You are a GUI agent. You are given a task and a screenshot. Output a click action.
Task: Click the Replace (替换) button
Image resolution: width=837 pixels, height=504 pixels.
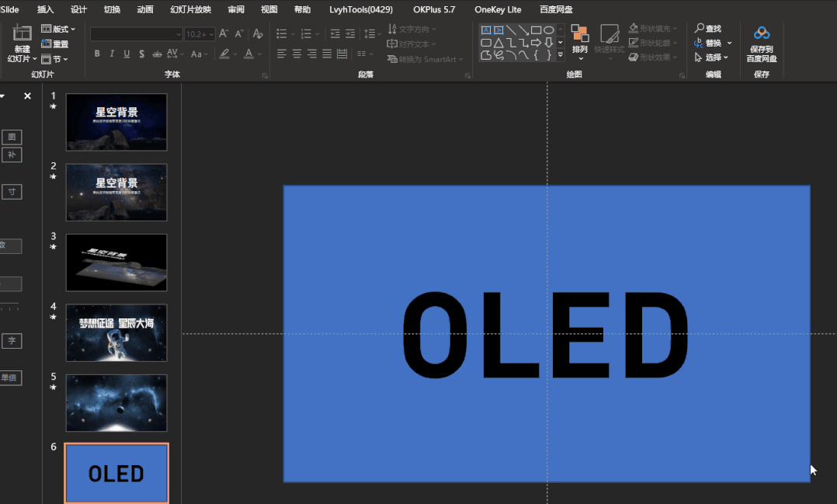tap(712, 43)
